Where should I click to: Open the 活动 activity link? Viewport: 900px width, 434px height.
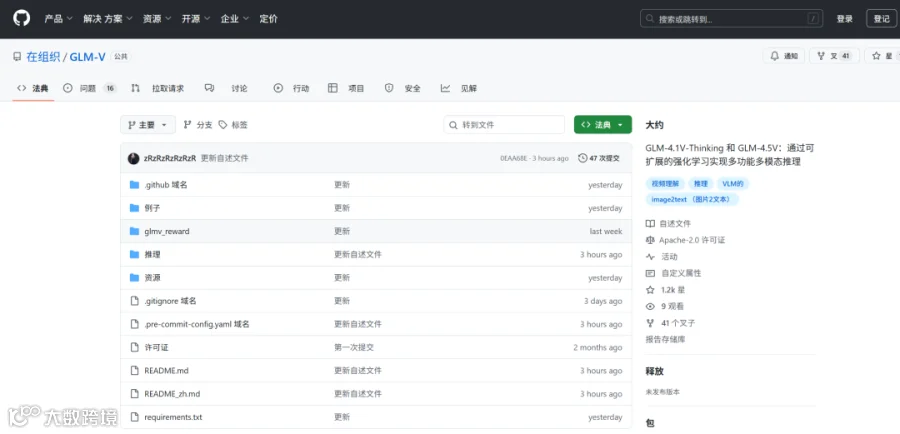(x=662, y=257)
